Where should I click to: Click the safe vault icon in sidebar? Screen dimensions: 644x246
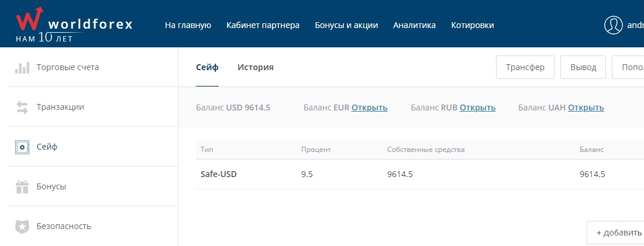(x=22, y=147)
